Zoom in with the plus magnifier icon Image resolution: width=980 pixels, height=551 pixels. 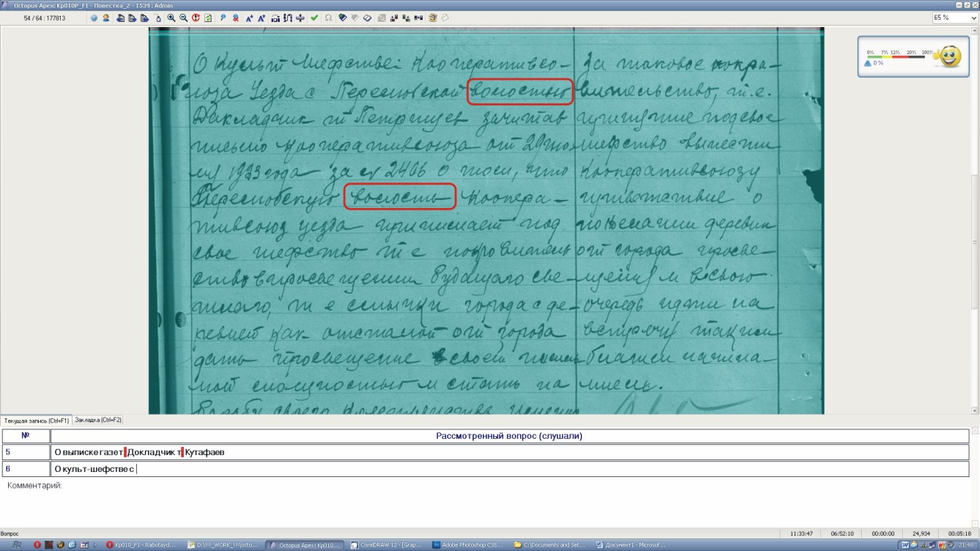(171, 18)
